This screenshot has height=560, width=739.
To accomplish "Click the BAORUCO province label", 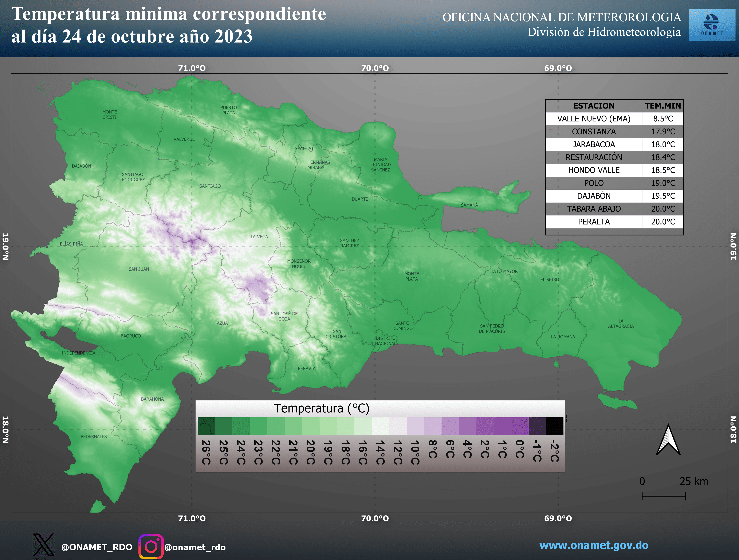I will pyautogui.click(x=131, y=336).
